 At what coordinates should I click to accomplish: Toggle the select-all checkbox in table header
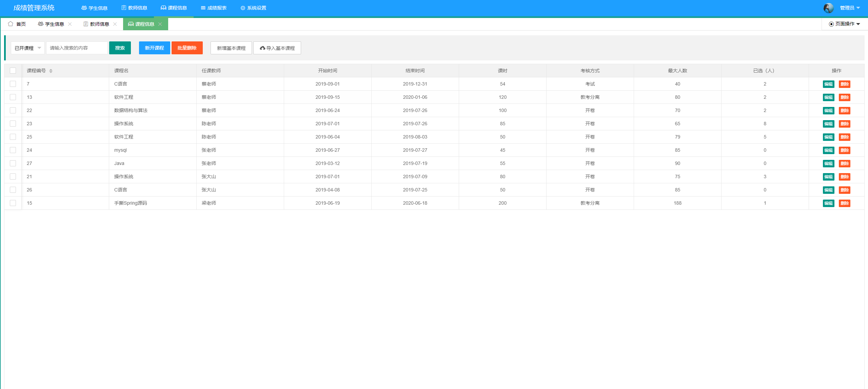(13, 71)
